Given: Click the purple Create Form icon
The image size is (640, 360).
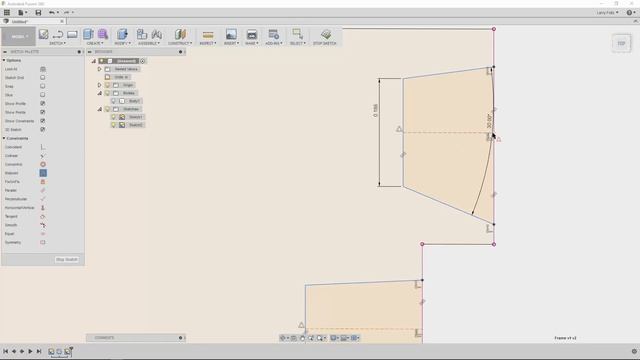Looking at the screenshot, I should 103,34.
